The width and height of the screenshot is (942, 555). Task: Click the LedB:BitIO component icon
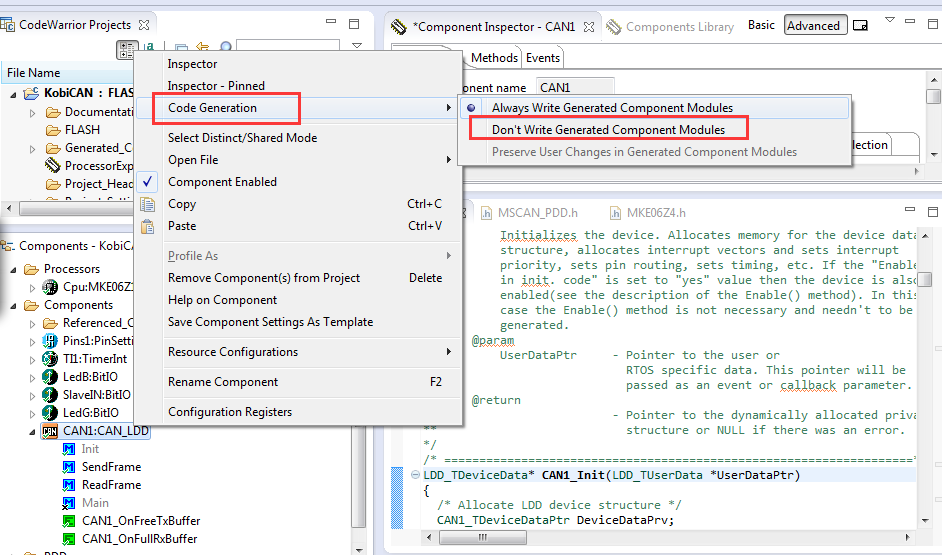pos(50,377)
